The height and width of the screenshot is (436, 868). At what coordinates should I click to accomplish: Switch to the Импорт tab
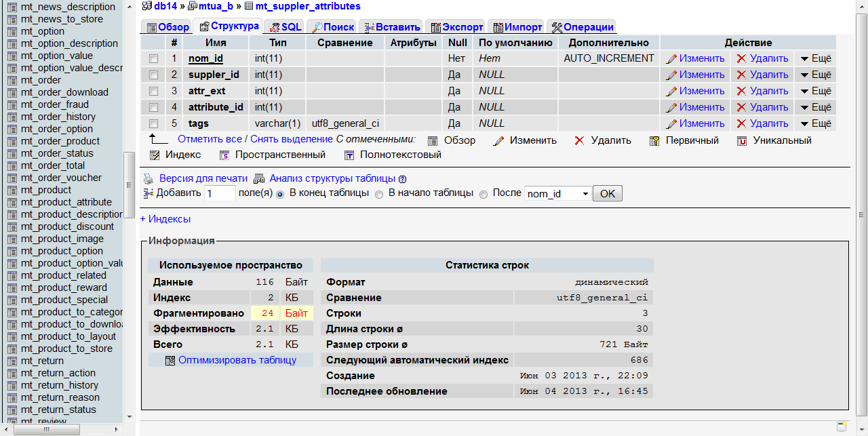[516, 27]
